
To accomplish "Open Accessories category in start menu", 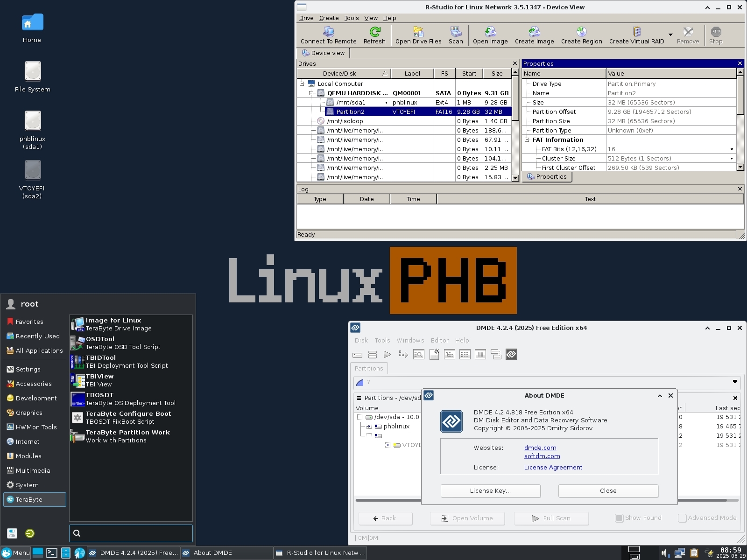I will pos(34,384).
